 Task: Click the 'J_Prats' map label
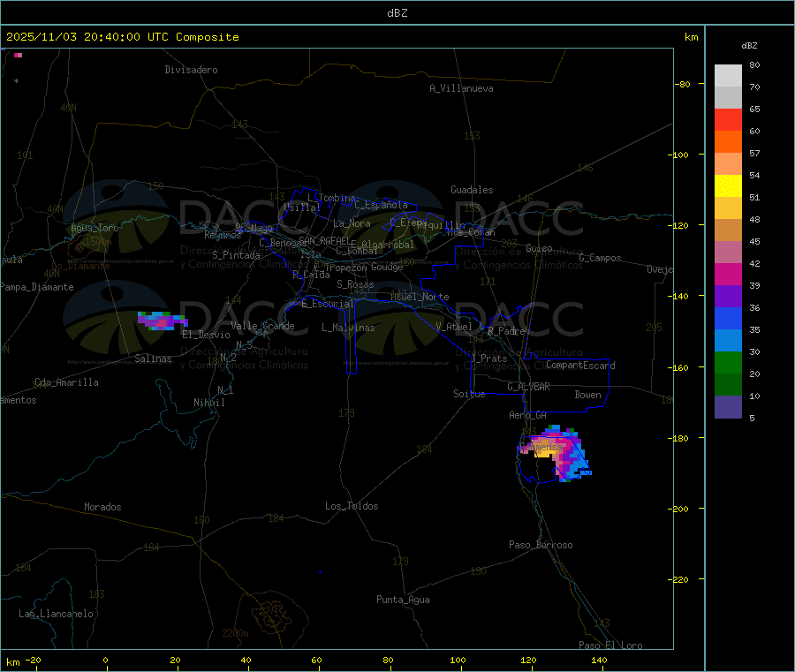pos(488,359)
